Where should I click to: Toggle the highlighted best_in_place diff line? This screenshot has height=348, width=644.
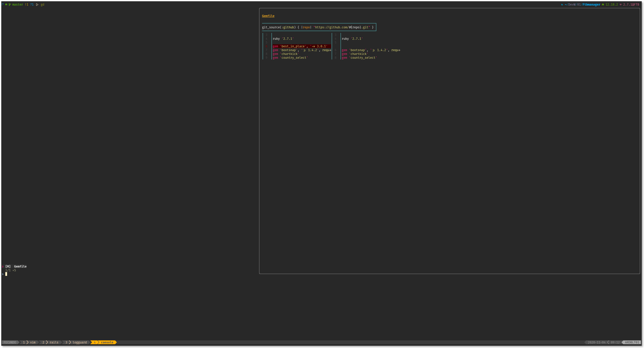point(301,46)
